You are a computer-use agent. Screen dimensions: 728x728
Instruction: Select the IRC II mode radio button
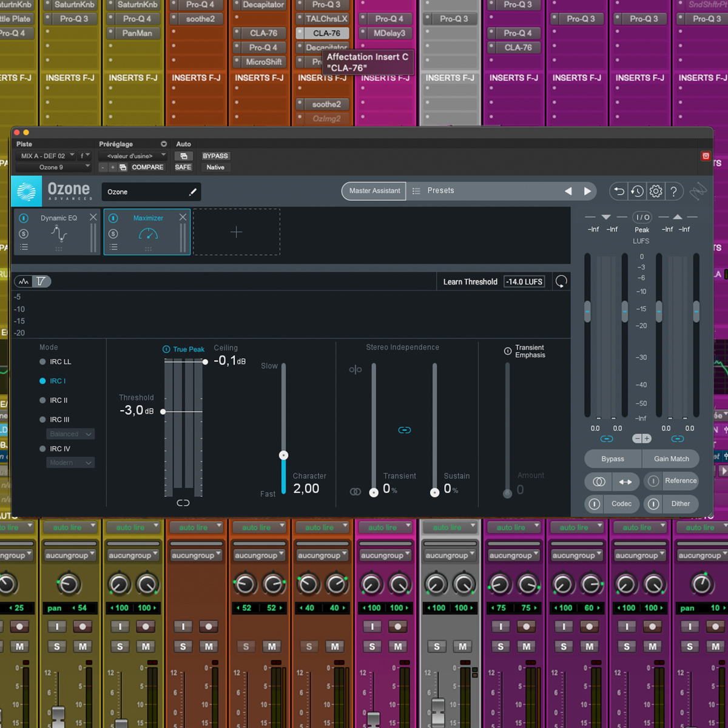42,400
